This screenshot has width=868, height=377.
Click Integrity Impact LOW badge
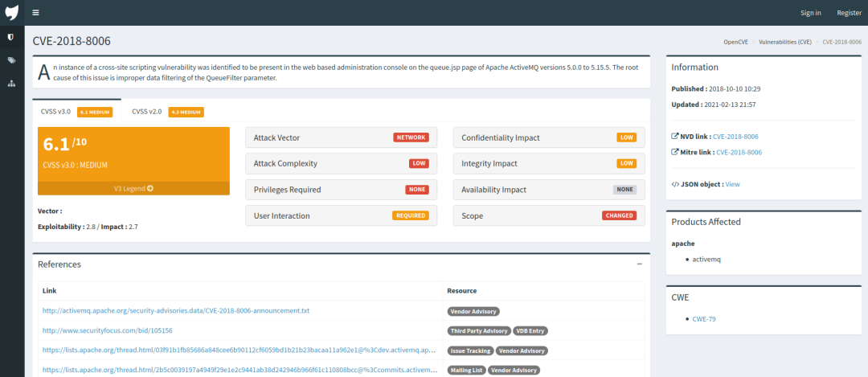coord(627,163)
